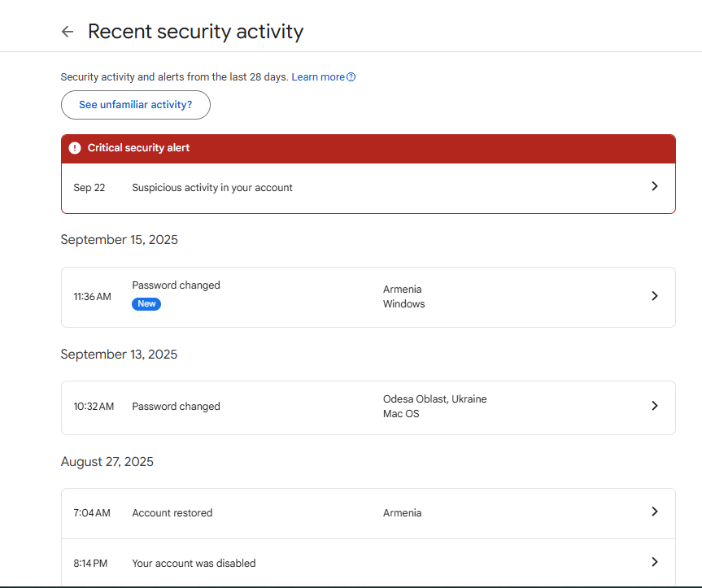Open the Password changed entry from Armenia
This screenshot has width=702, height=588.
[x=368, y=297]
